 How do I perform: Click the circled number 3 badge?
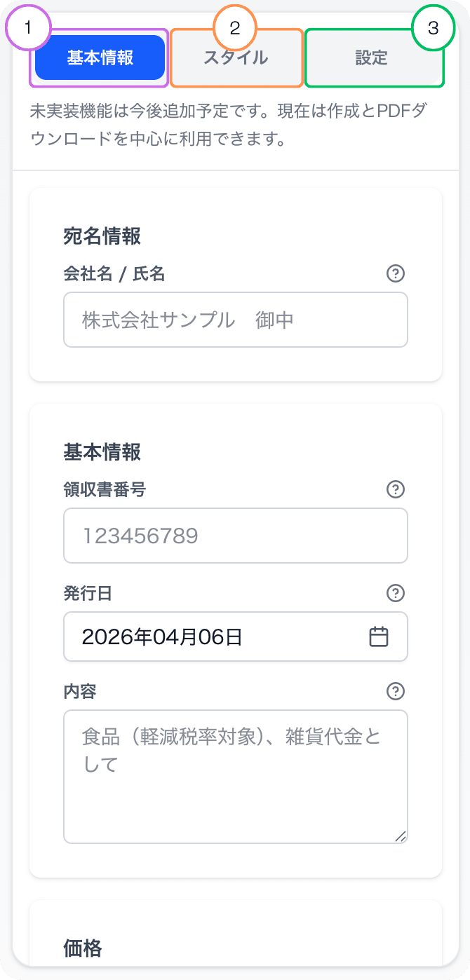434,28
